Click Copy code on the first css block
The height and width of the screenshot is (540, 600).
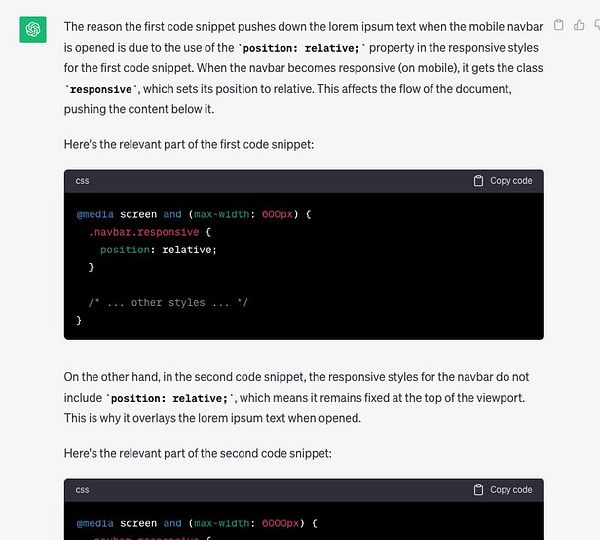pos(503,181)
